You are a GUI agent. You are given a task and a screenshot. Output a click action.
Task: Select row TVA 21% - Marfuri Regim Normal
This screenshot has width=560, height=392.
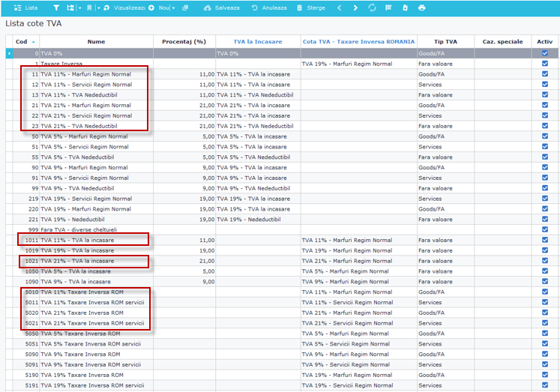point(282,106)
